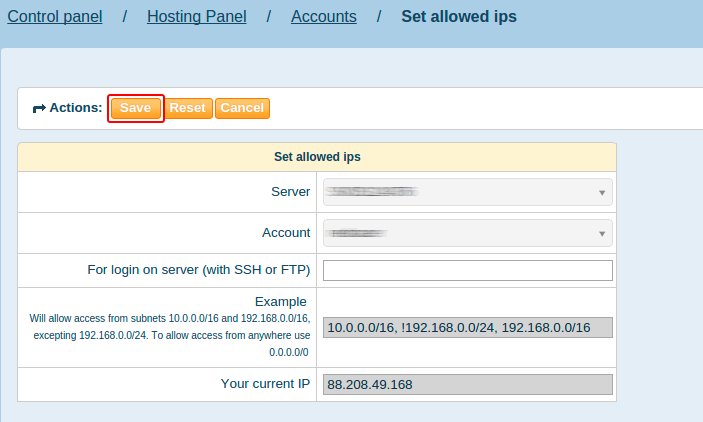The image size is (703, 422).
Task: Click the Server row label
Action: pyautogui.click(x=290, y=192)
